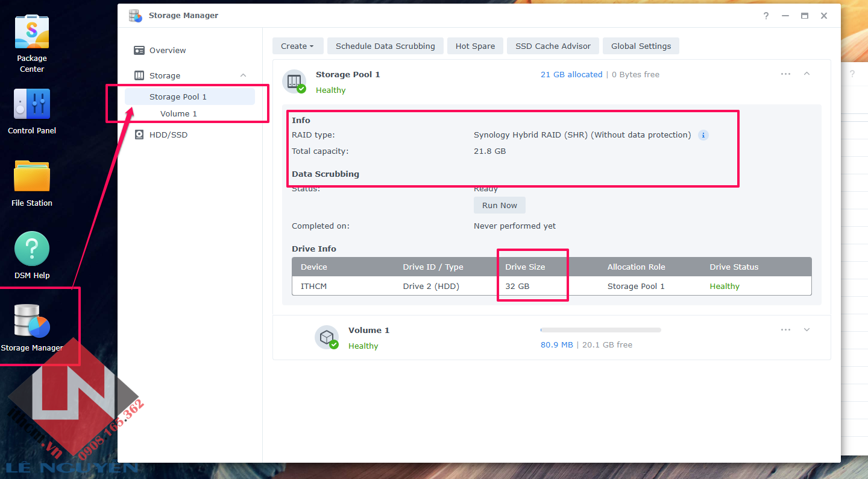Open File Station desktop icon
868x479 pixels.
click(x=32, y=177)
